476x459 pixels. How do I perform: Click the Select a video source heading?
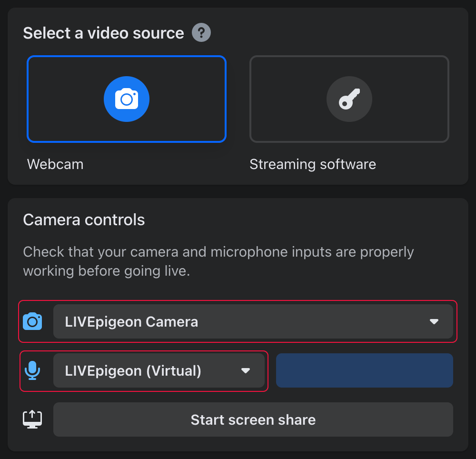point(103,33)
